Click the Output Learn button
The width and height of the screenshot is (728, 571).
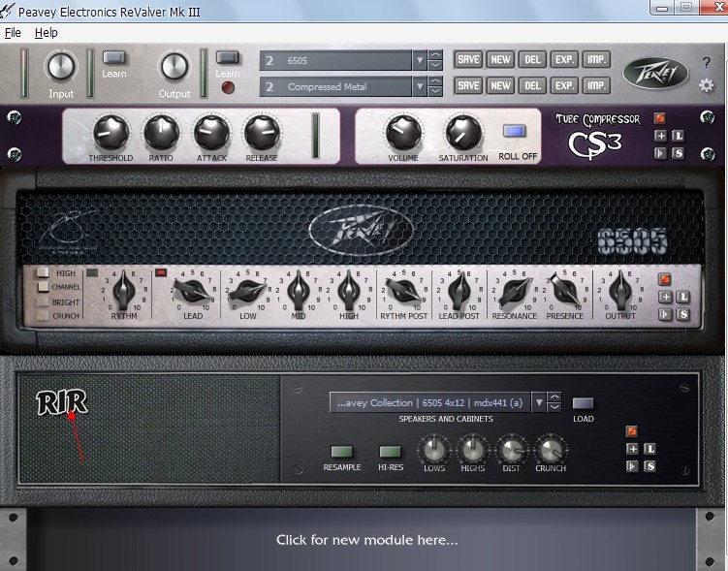pyautogui.click(x=228, y=57)
